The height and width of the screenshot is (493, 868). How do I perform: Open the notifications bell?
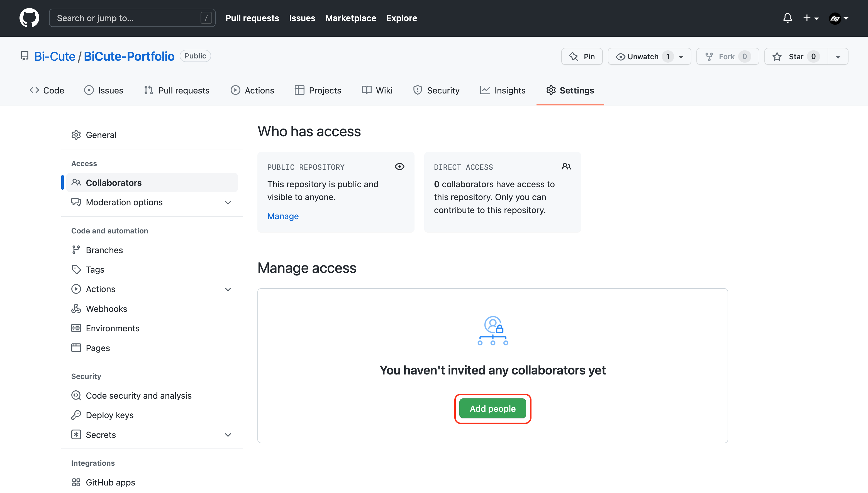point(787,18)
